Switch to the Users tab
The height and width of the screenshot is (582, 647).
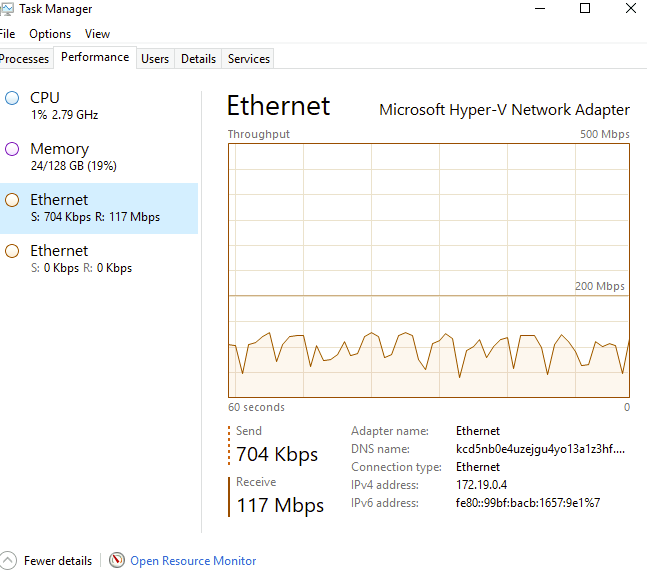click(155, 59)
